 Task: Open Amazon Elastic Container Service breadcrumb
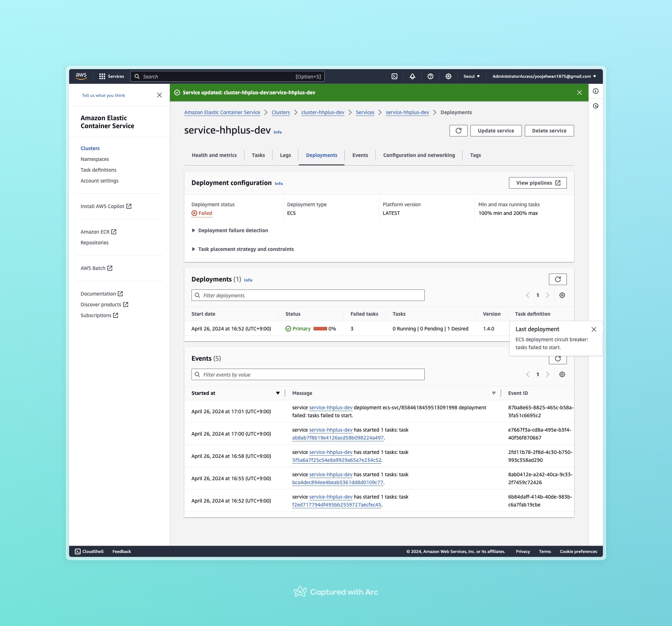click(x=222, y=112)
